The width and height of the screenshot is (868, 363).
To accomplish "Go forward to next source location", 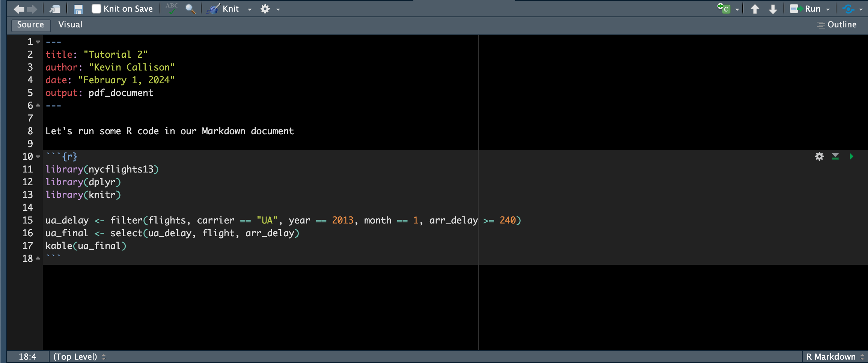I will [32, 9].
